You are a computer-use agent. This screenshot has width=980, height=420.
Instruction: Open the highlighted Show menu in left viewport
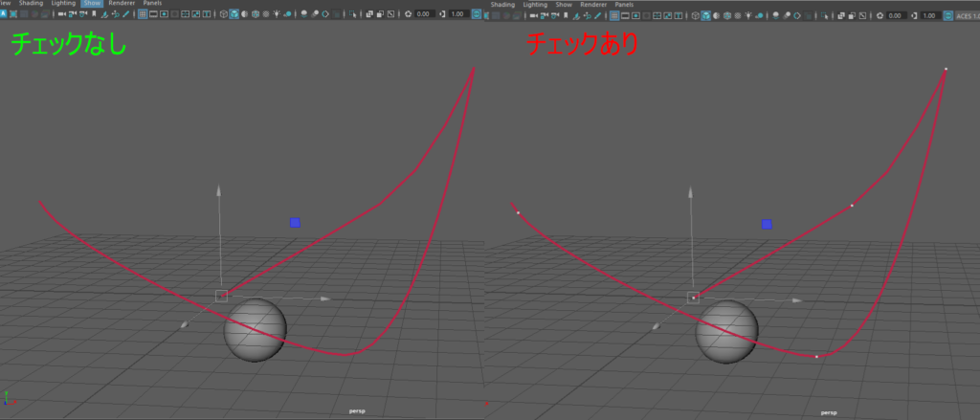(92, 4)
